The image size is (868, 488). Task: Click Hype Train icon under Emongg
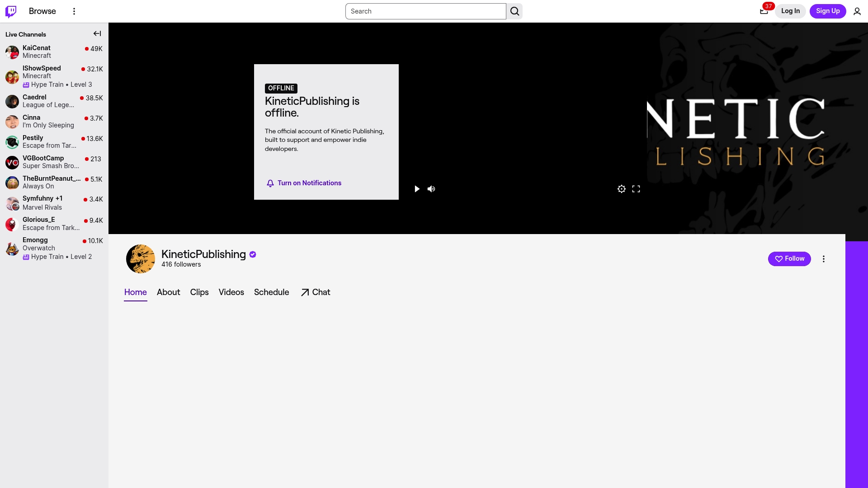click(26, 257)
